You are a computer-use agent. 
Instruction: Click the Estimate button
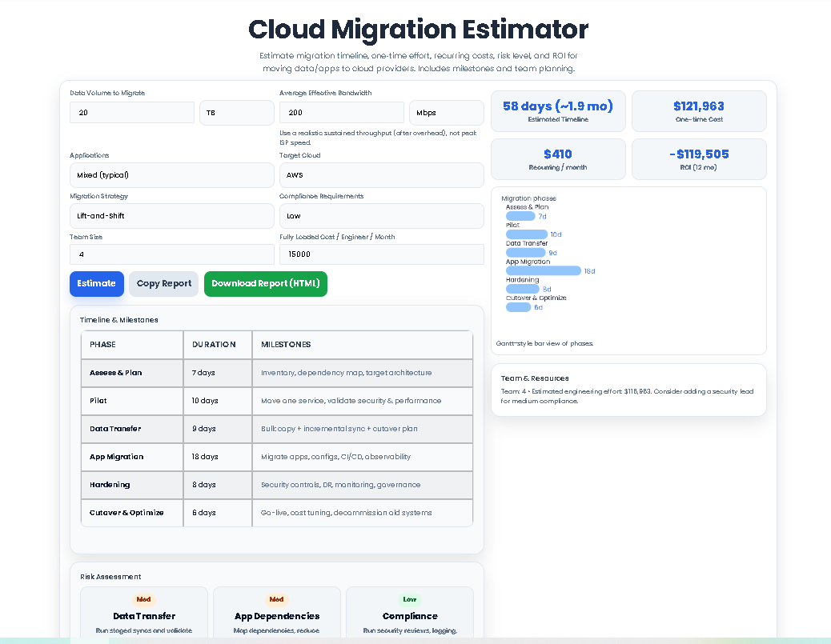pyautogui.click(x=96, y=283)
